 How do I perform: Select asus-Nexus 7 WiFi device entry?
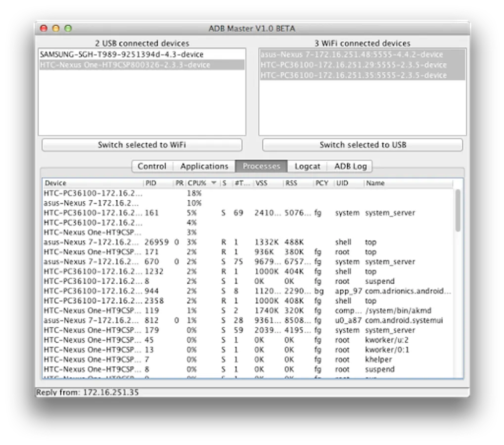pyautogui.click(x=362, y=54)
